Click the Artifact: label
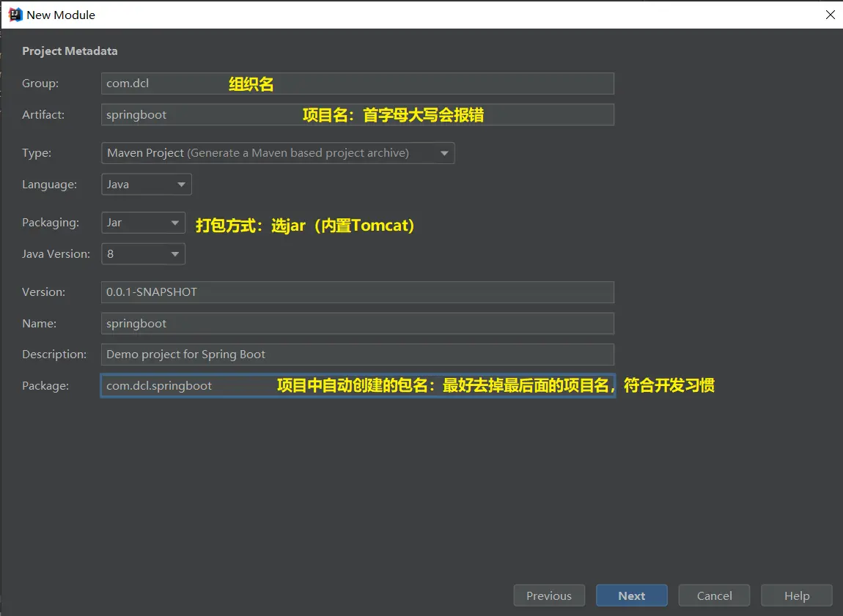 point(43,114)
